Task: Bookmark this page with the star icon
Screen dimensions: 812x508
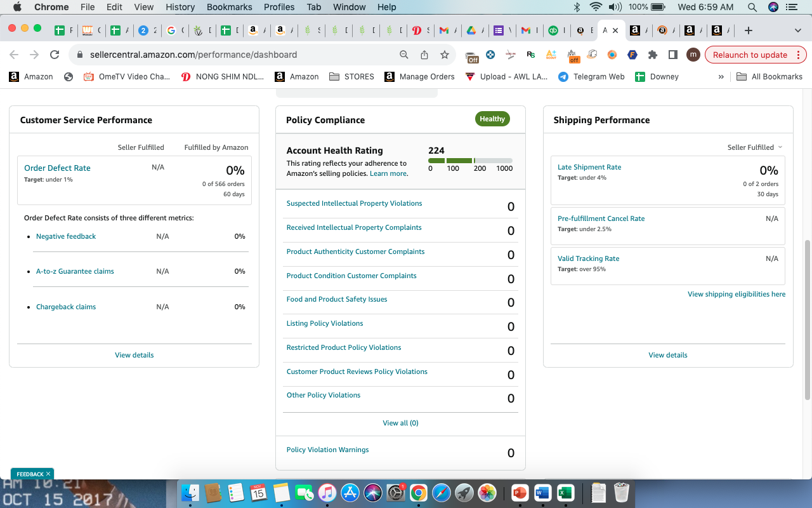Action: click(445, 55)
